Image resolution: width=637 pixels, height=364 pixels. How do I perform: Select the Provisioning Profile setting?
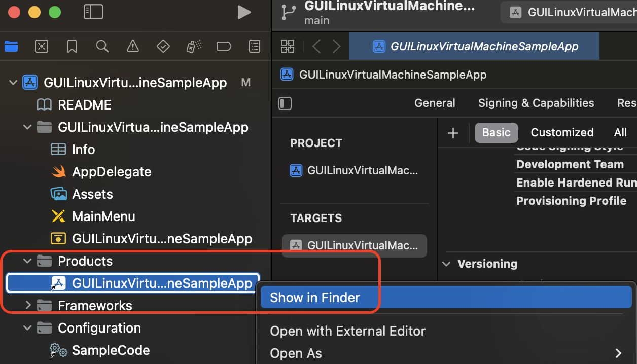[x=572, y=201]
